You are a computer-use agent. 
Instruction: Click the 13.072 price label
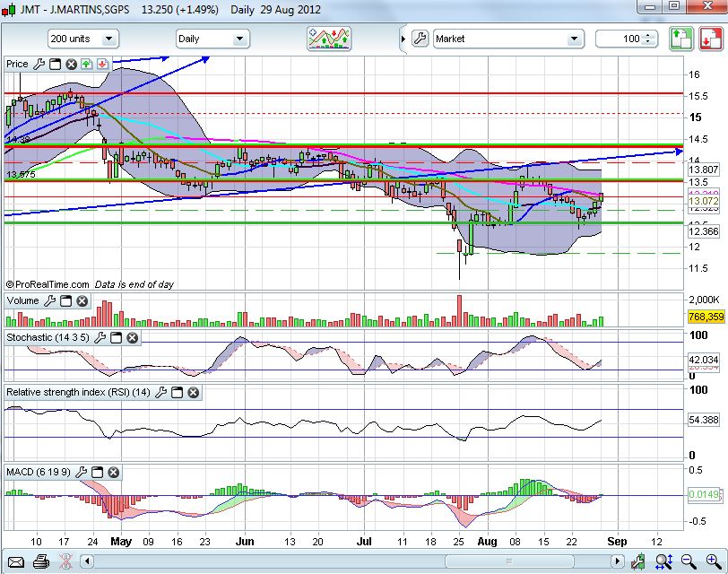704,201
